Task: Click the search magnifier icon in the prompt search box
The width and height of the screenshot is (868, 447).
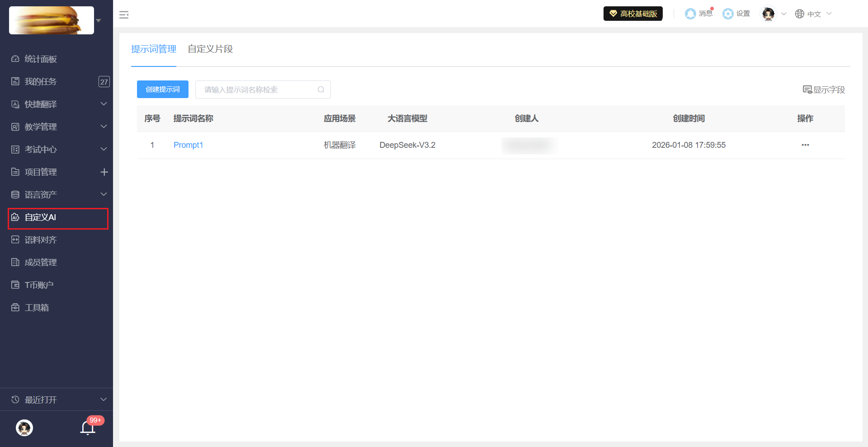Action: click(321, 89)
